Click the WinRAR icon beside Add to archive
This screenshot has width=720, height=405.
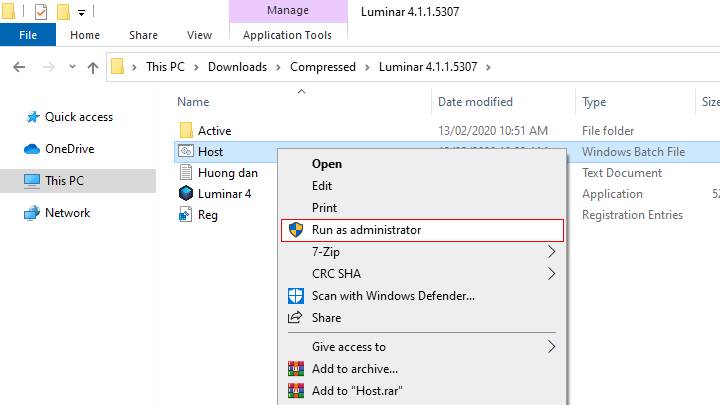[296, 368]
